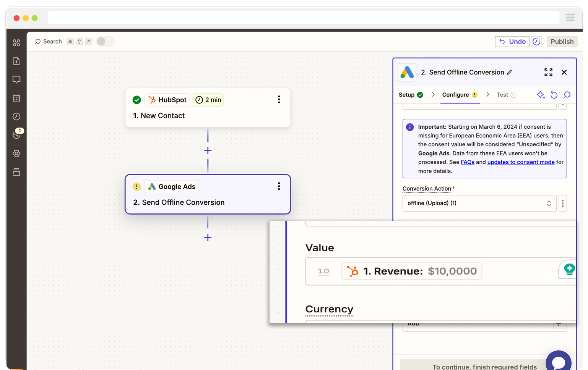This screenshot has height=370, width=588.
Task: Open the FAQs link
Action: coord(468,162)
